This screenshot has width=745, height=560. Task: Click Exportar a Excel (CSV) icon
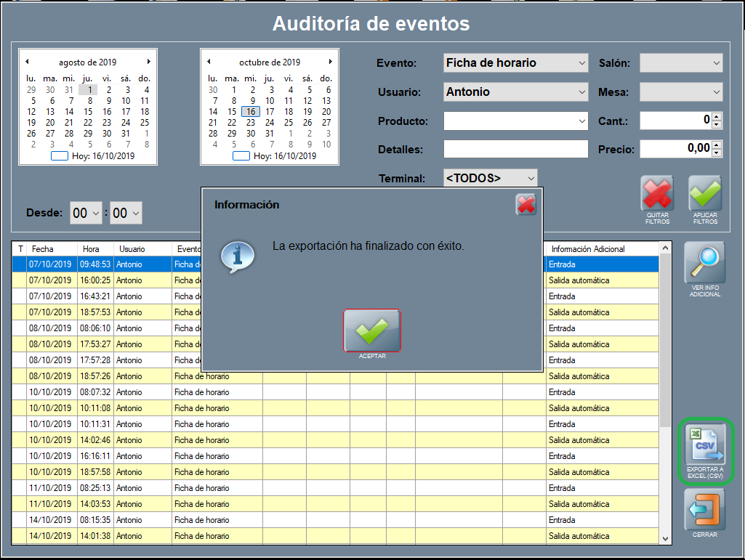click(705, 445)
